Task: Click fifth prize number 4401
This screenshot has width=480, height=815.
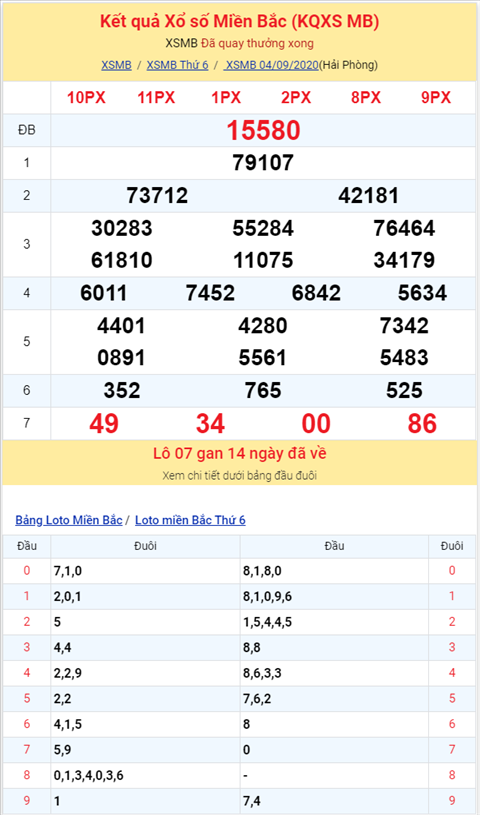Action: [x=121, y=326]
